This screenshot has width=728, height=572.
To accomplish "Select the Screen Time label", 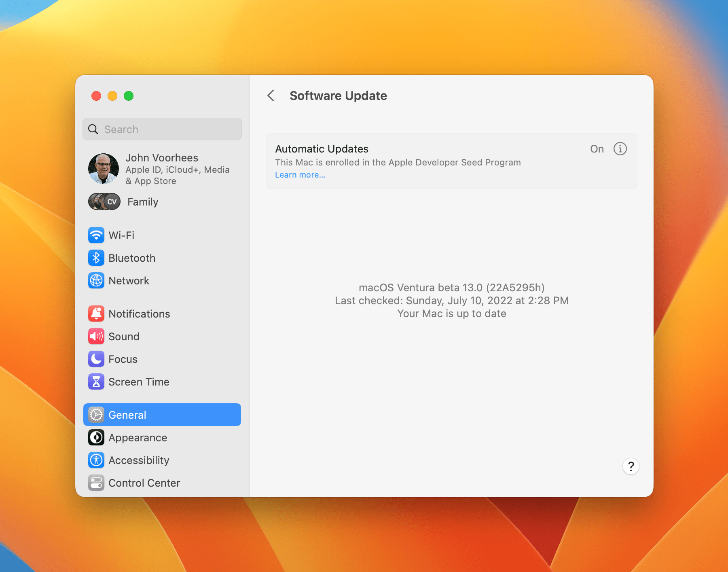I will [139, 381].
